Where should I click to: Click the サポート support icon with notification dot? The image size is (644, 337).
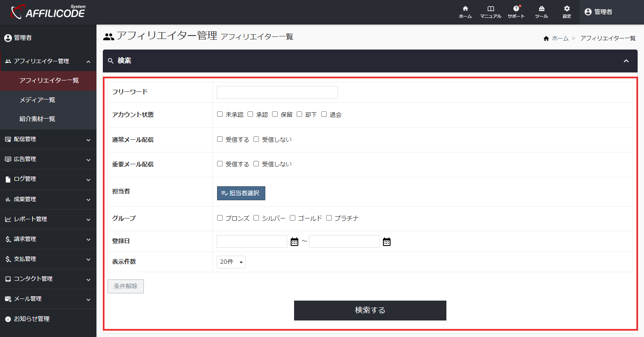click(x=516, y=12)
